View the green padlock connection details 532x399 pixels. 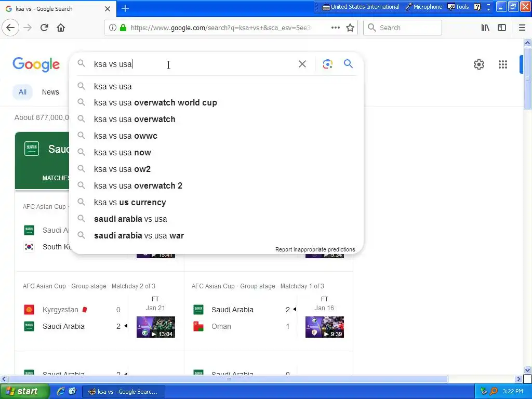point(123,28)
